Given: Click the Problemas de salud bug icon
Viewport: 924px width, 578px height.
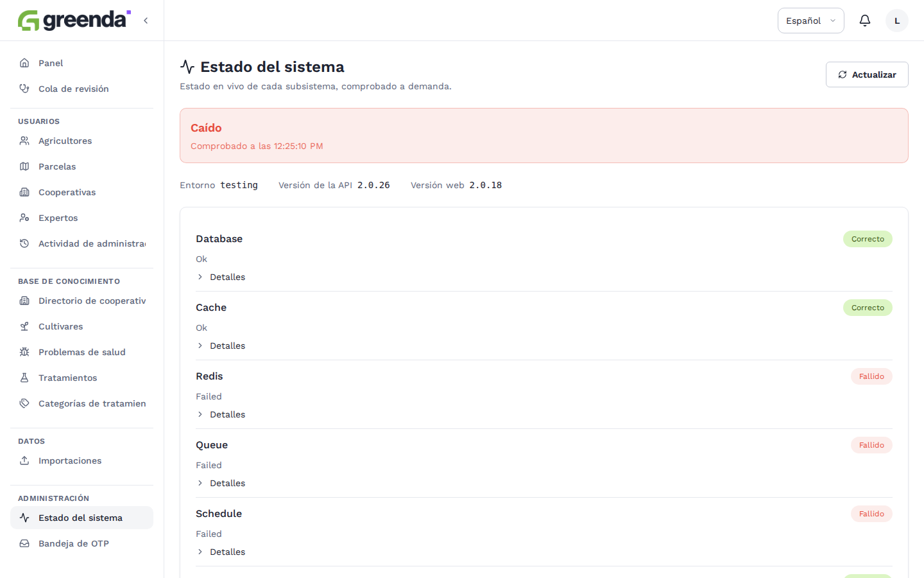Looking at the screenshot, I should (24, 352).
